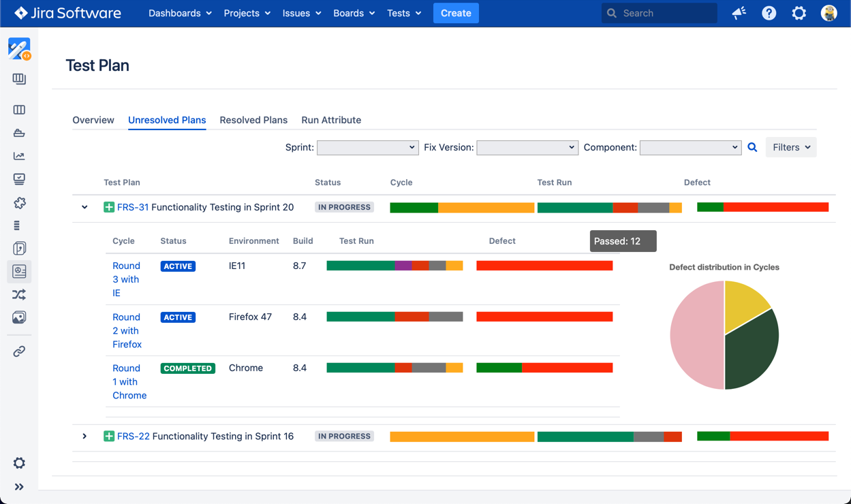Collapse the FRS-31 test plan row
Viewport: 851px width, 504px height.
pos(84,207)
